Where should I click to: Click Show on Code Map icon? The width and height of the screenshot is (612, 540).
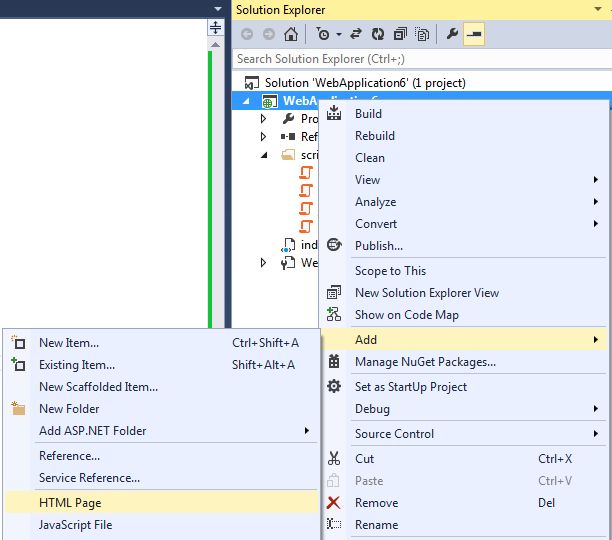tap(334, 314)
